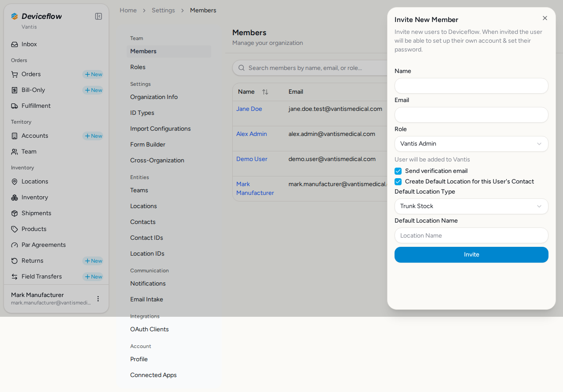Open Jane Doe member link
Image resolution: width=563 pixels, height=392 pixels.
pos(249,109)
